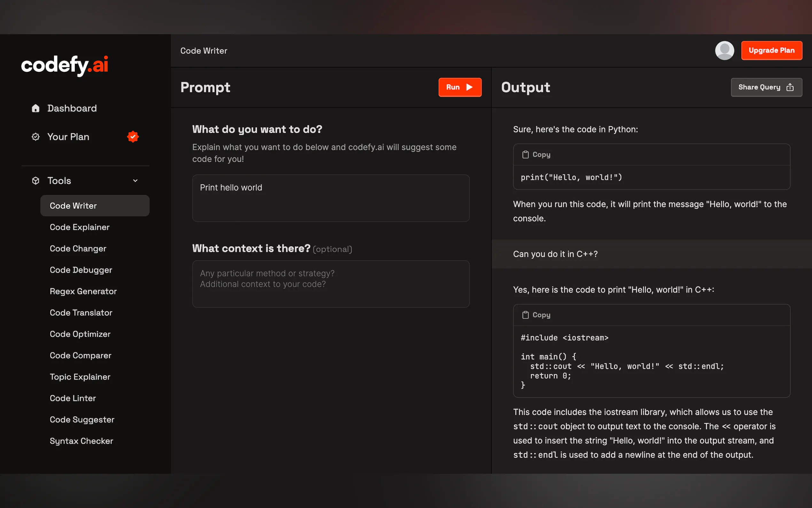This screenshot has height=508, width=812.
Task: Click the Share Query button
Action: click(766, 87)
